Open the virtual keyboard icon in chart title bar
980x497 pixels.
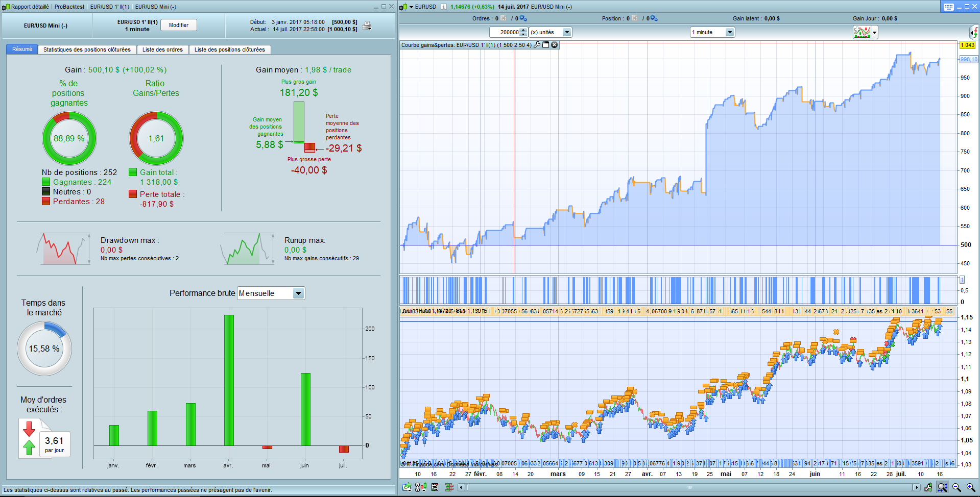[x=949, y=7]
